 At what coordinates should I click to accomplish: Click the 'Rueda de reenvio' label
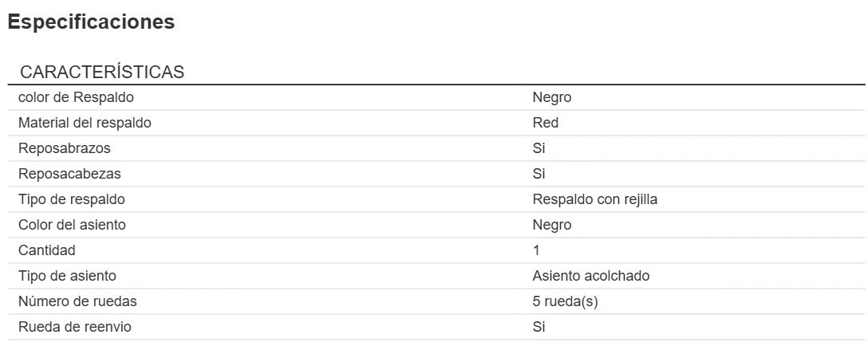(x=74, y=327)
